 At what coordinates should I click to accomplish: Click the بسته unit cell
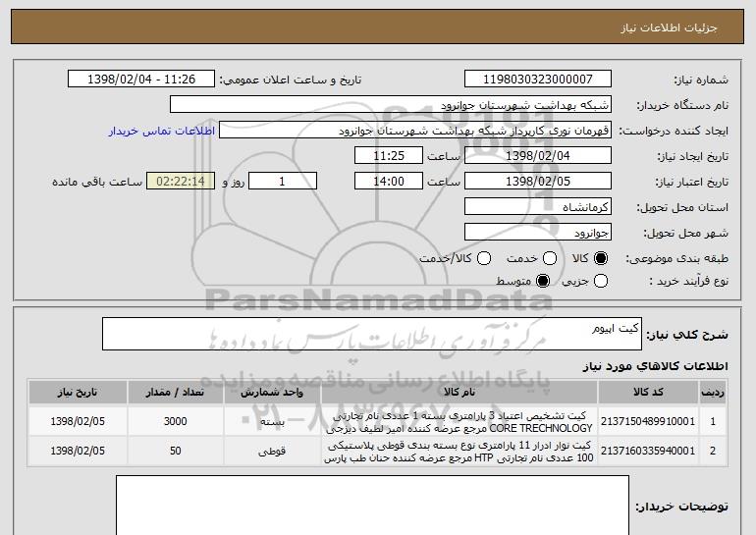(272, 422)
